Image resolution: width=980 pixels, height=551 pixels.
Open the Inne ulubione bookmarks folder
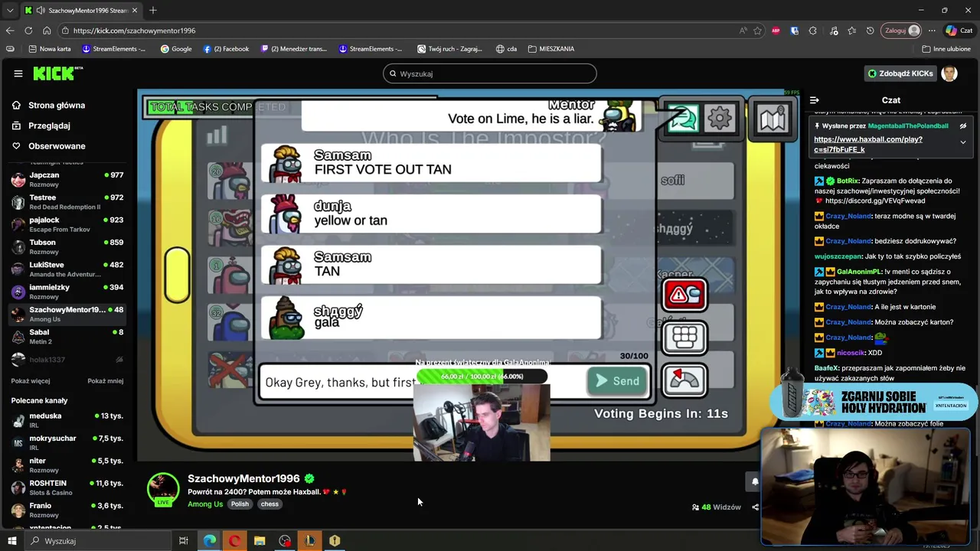[x=947, y=49]
